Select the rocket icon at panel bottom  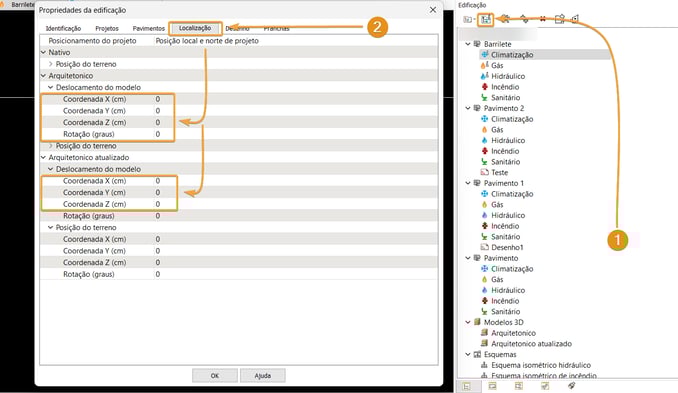click(572, 385)
